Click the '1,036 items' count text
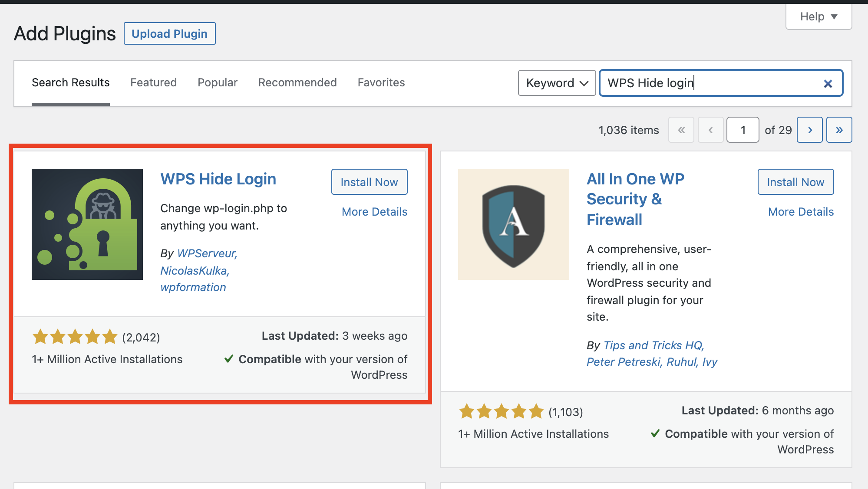Viewport: 868px width, 489px height. [629, 130]
